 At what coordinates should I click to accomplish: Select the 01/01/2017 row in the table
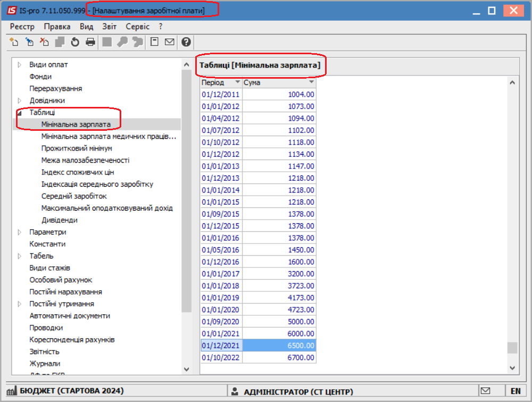pos(258,274)
